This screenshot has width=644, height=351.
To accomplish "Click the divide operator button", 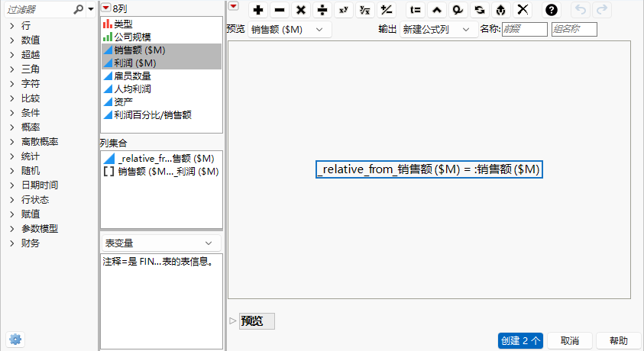I will (x=322, y=10).
